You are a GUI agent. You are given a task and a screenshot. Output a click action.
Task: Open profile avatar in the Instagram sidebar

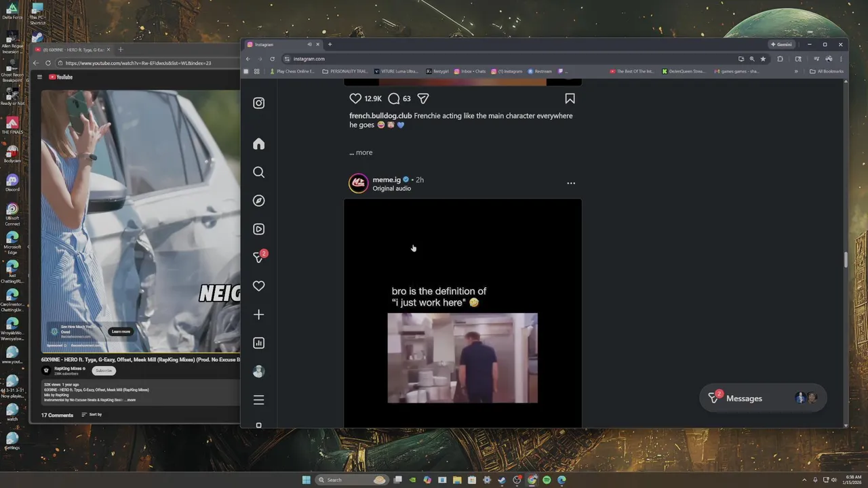coord(258,371)
